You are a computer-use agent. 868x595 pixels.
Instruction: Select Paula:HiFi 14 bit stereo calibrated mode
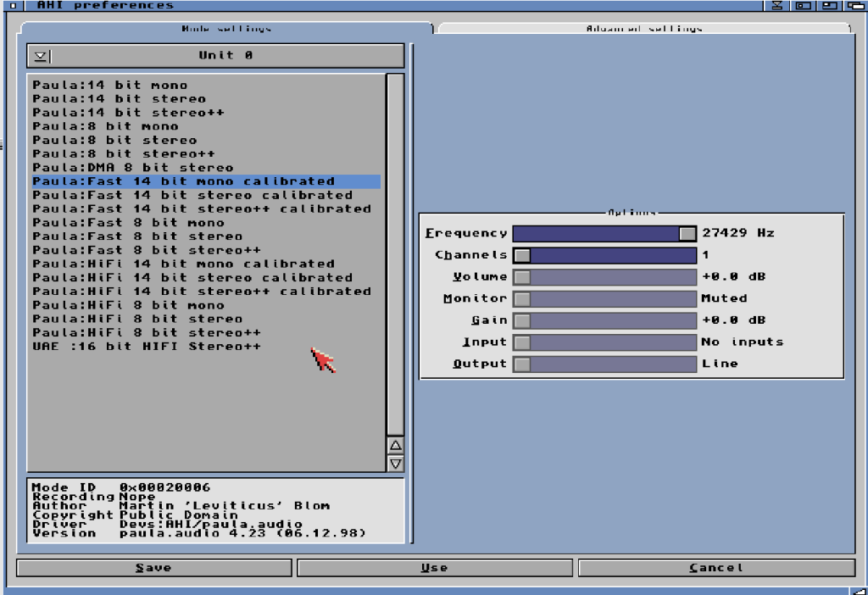tap(192, 277)
